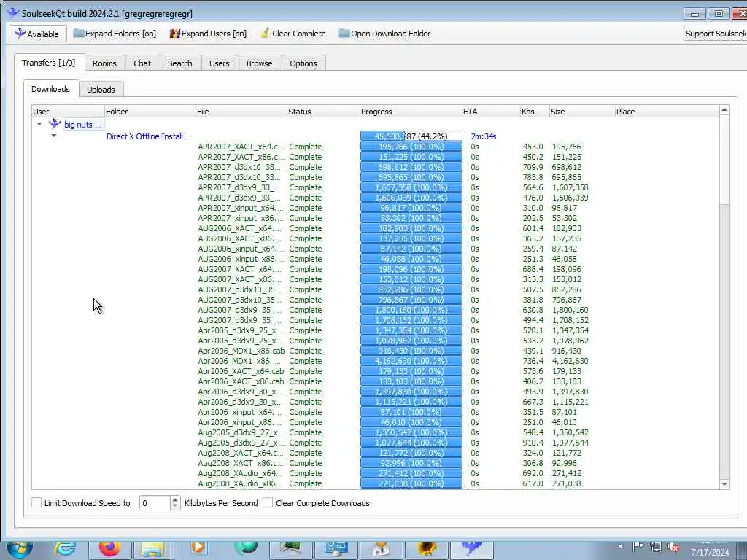Sort by the Place column header
The height and width of the screenshot is (560, 747).
coord(667,112)
